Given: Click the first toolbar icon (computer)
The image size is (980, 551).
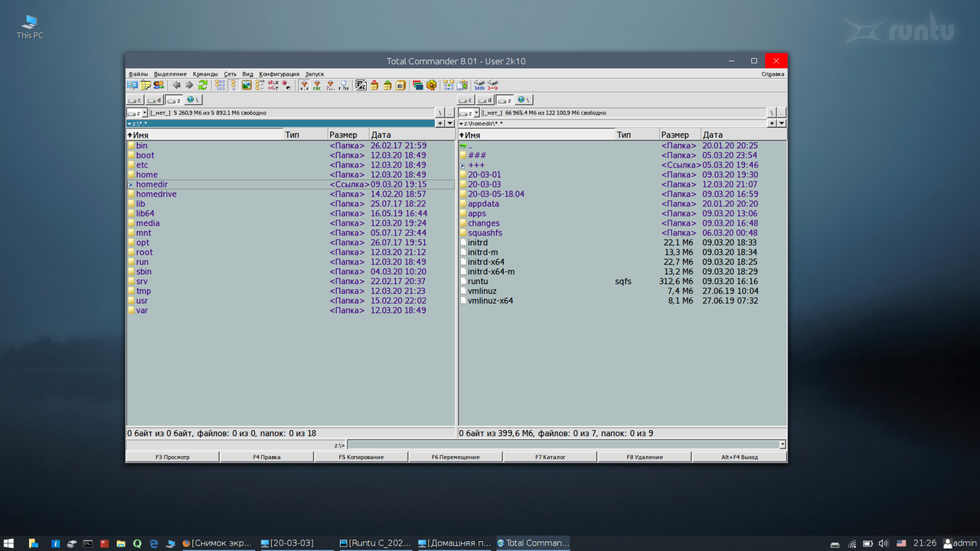Looking at the screenshot, I should pos(131,85).
